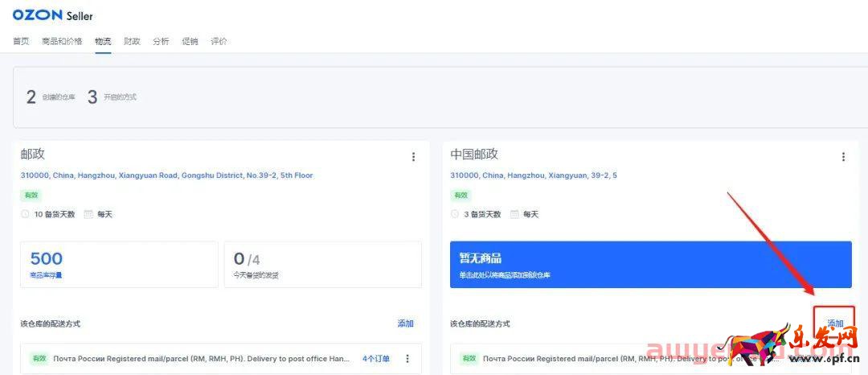Click 添加 for 中国邮政 delivery methods

(835, 323)
